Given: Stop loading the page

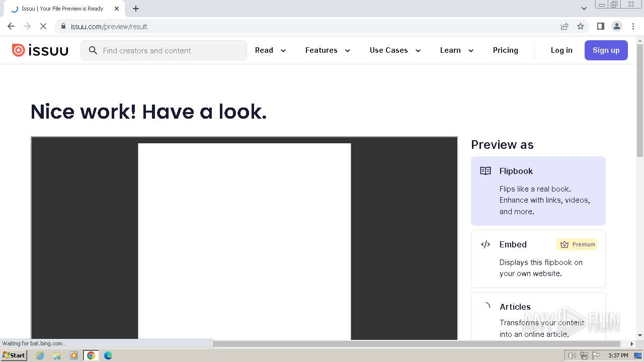Looking at the screenshot, I should point(43,26).
